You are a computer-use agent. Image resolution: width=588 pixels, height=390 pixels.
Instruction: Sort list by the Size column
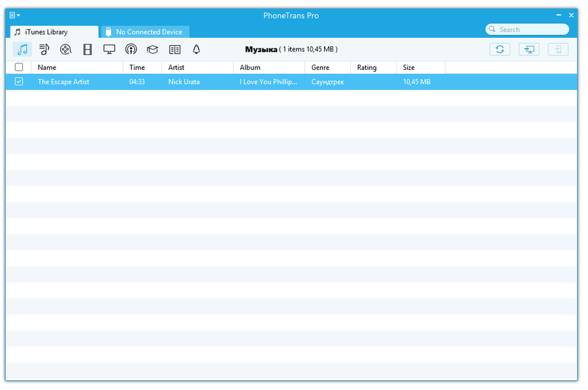click(408, 67)
